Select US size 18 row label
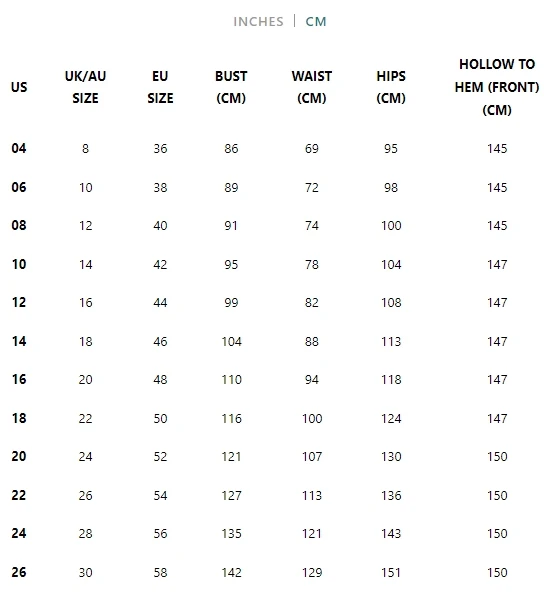Image resolution: width=544 pixels, height=605 pixels. click(x=19, y=418)
